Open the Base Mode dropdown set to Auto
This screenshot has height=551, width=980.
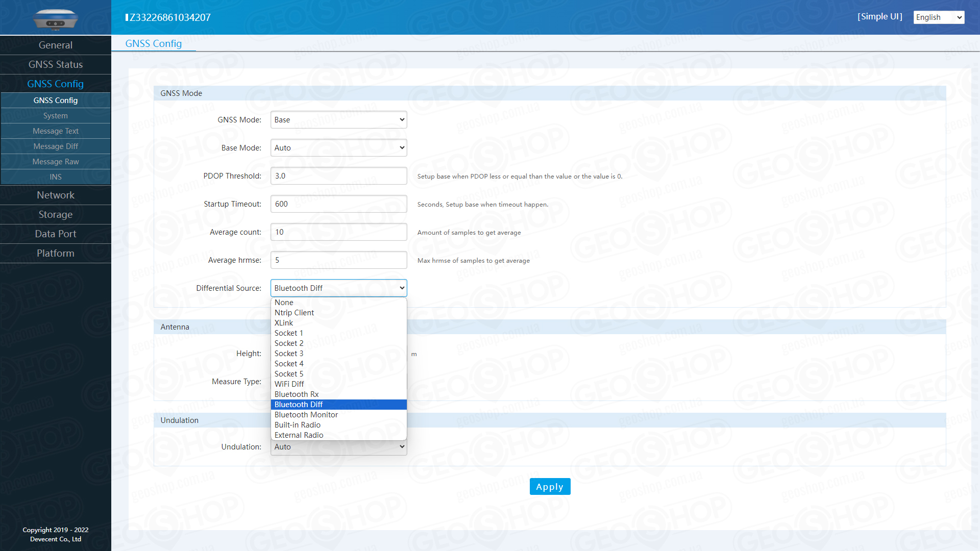point(338,148)
